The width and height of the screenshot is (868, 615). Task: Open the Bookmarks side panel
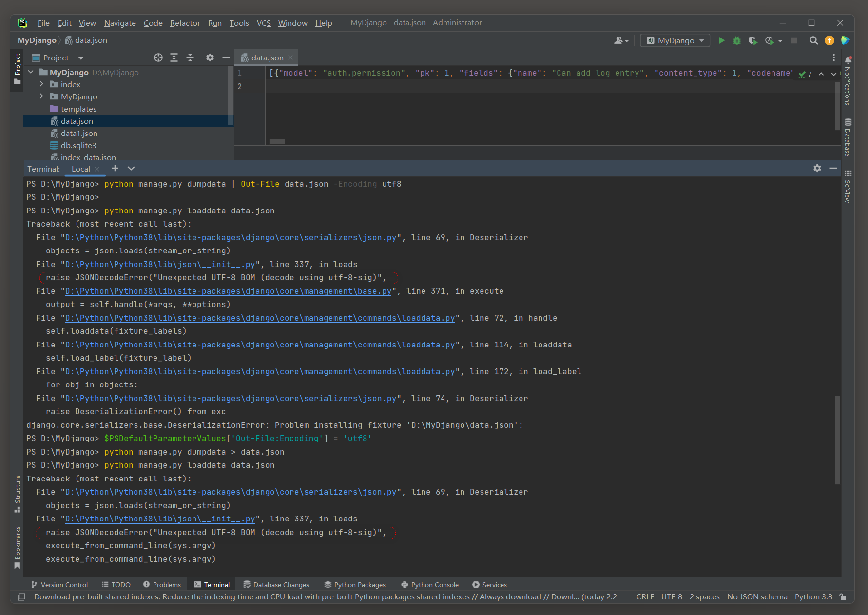[x=18, y=547]
